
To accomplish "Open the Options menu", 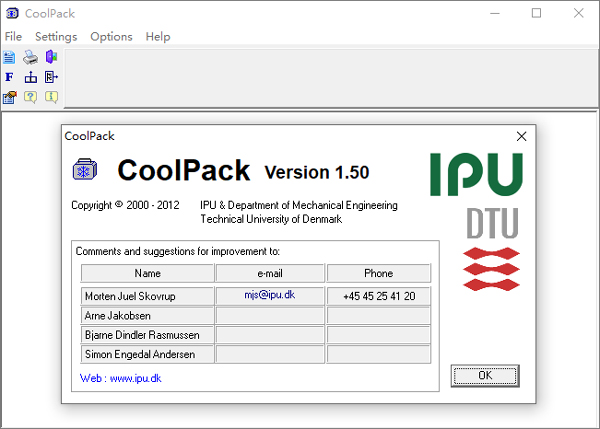I will point(111,37).
